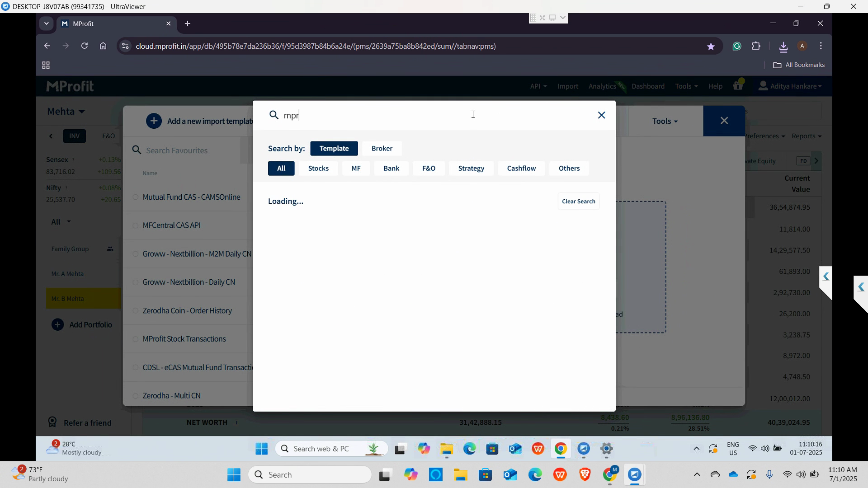Bookmark star icon in address bar
This screenshot has height=488, width=868.
click(711, 46)
